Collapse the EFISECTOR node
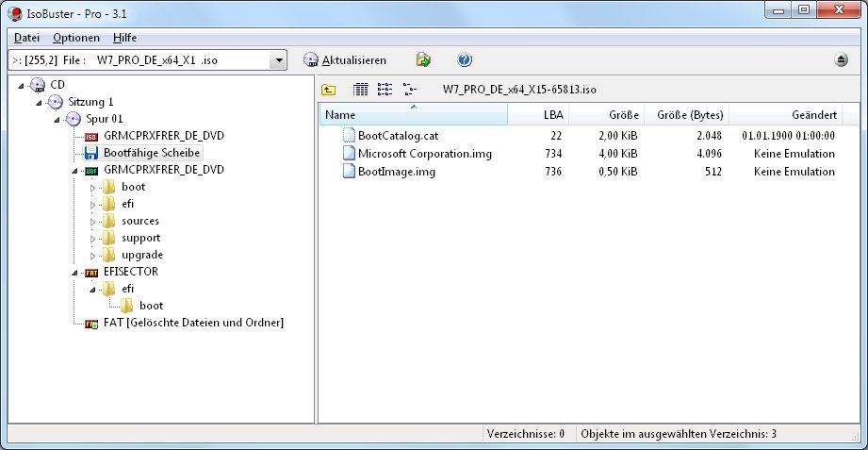 [x=75, y=273]
